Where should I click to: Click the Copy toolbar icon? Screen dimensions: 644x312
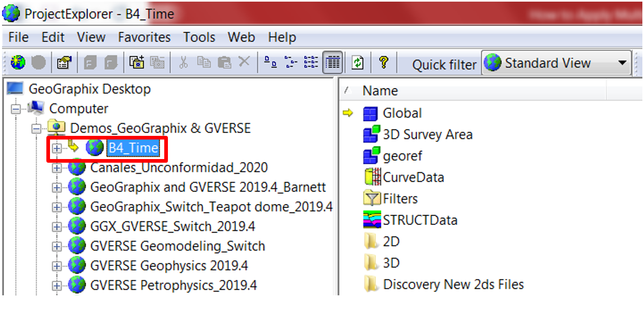[204, 62]
